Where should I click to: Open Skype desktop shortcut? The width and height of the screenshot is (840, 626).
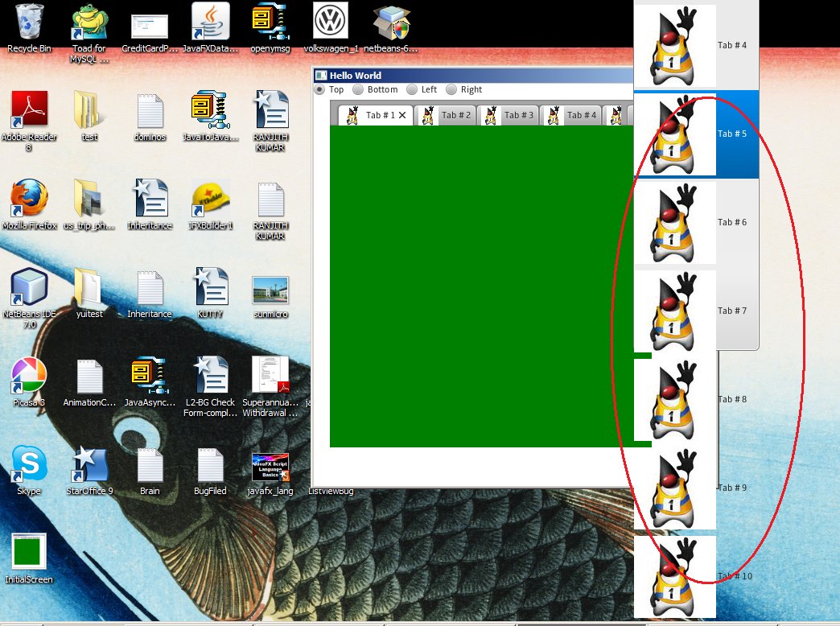pos(29,465)
